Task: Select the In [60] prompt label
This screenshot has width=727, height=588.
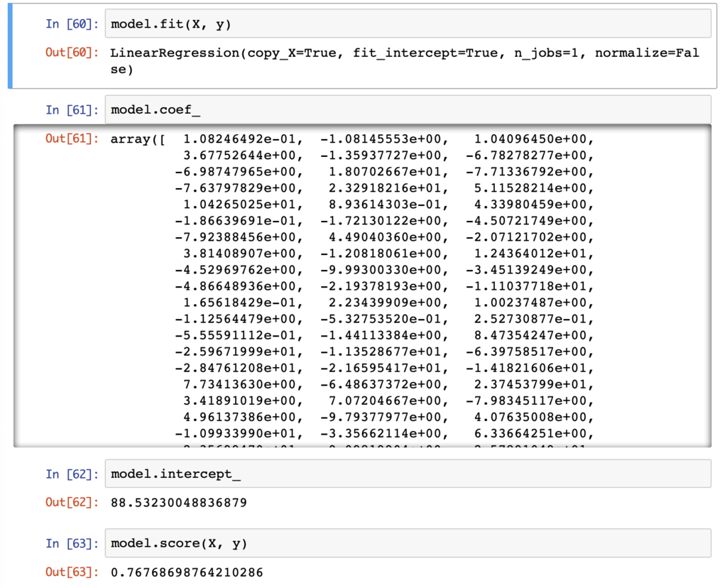Action: tap(72, 24)
